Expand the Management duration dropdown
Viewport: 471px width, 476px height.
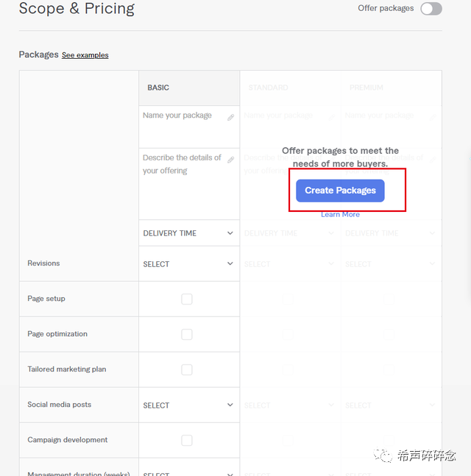(x=188, y=473)
